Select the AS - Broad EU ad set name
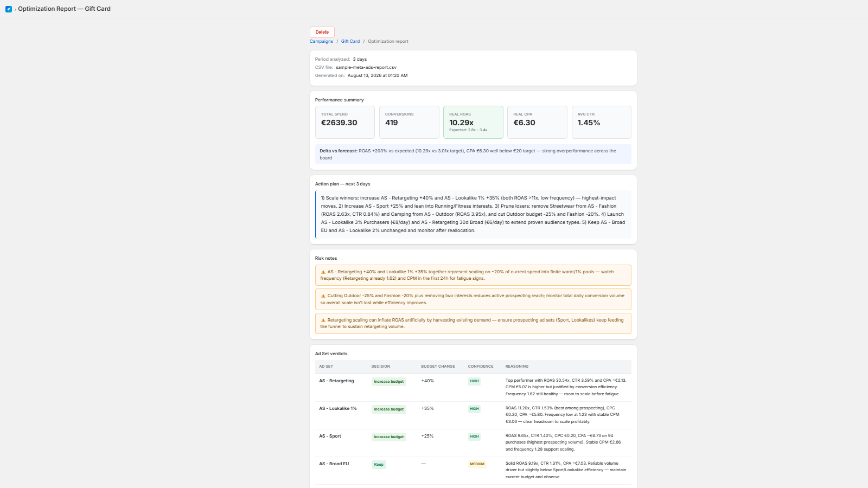 coord(334,464)
